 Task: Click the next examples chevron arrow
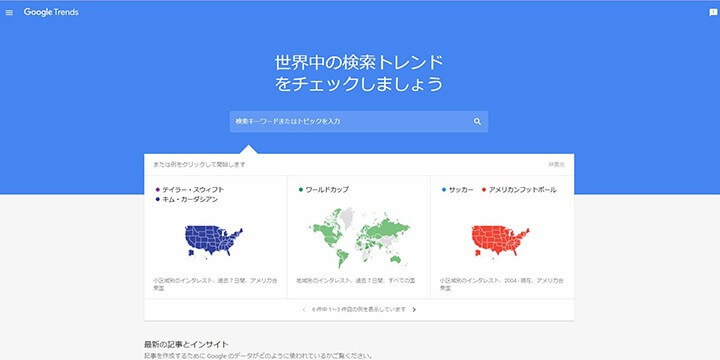click(414, 309)
